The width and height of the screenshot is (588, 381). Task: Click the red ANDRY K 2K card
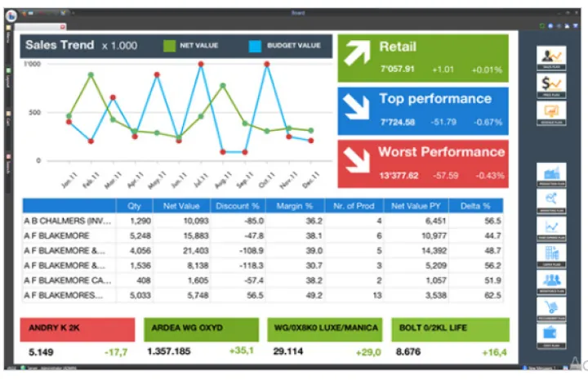pyautogui.click(x=78, y=329)
